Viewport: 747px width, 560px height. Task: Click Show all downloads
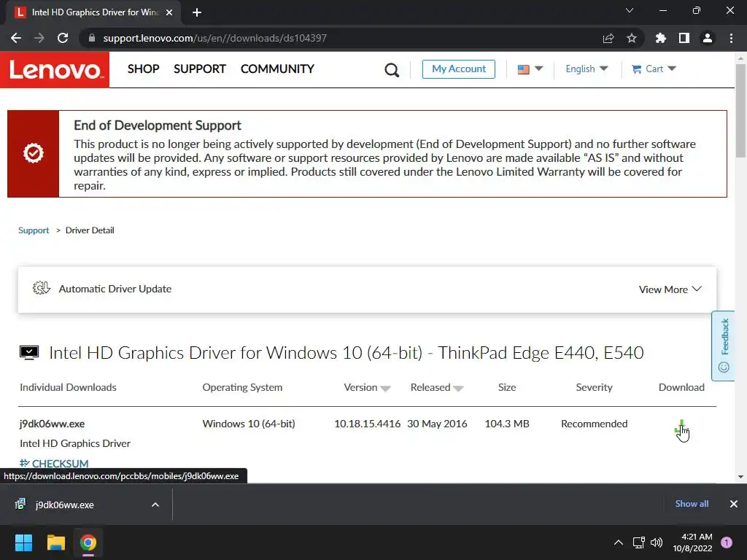[692, 504]
